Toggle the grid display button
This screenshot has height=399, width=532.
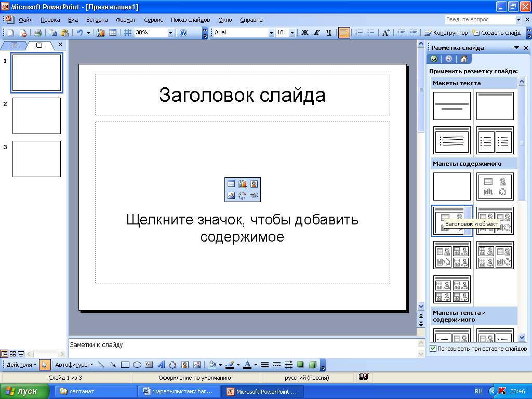coord(127,33)
